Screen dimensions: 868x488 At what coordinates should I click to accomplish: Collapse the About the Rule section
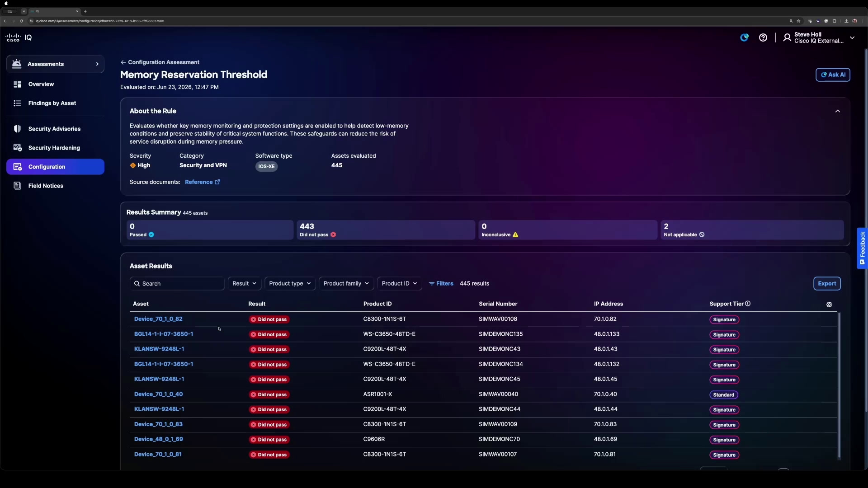coord(838,111)
